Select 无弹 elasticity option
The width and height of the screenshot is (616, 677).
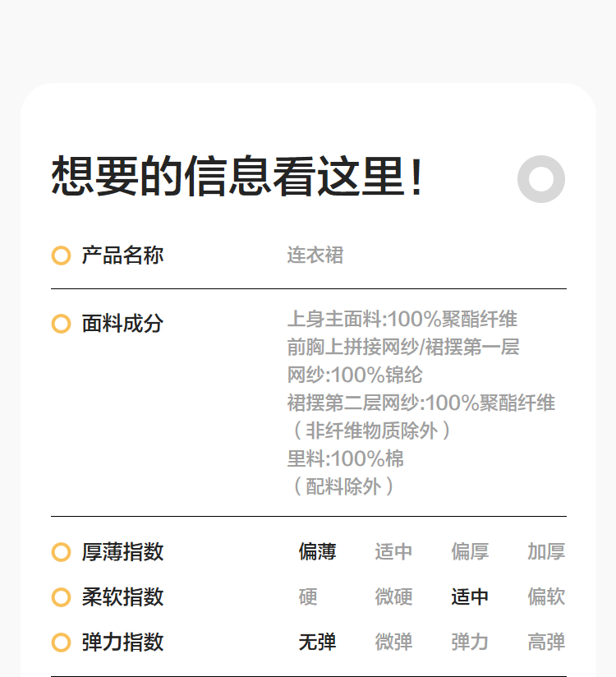pyautogui.click(x=317, y=642)
